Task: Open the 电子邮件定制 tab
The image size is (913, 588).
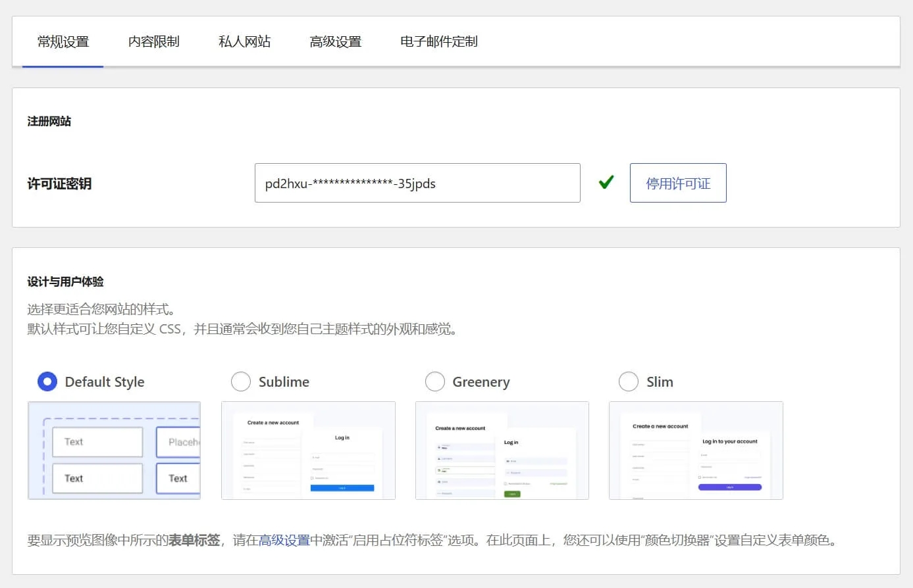Action: point(438,41)
